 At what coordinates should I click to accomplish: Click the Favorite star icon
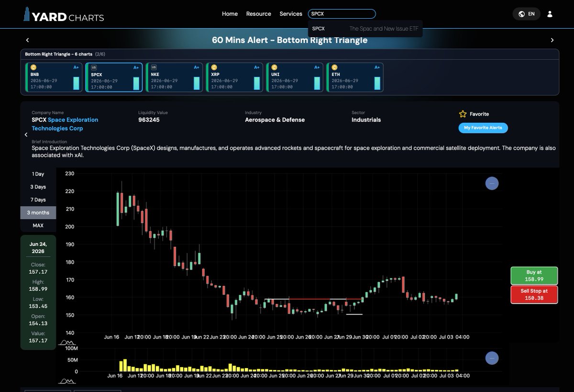point(463,114)
